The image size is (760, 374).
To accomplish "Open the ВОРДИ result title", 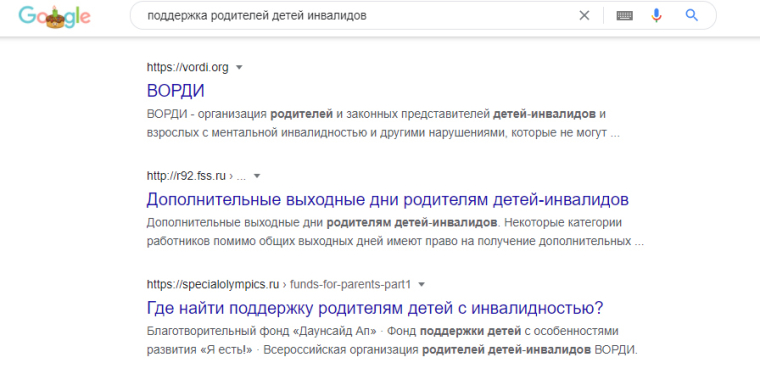I will pos(175,91).
